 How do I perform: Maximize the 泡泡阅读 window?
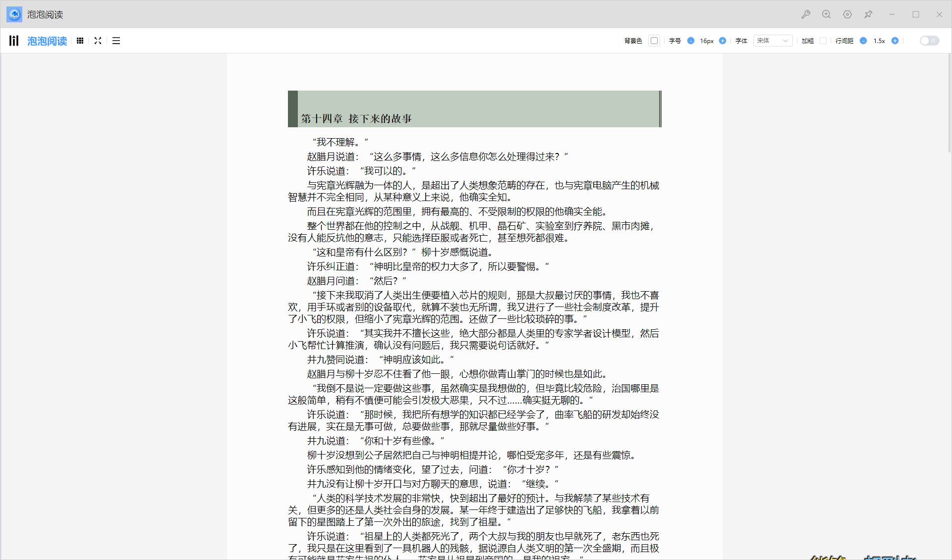(x=916, y=14)
